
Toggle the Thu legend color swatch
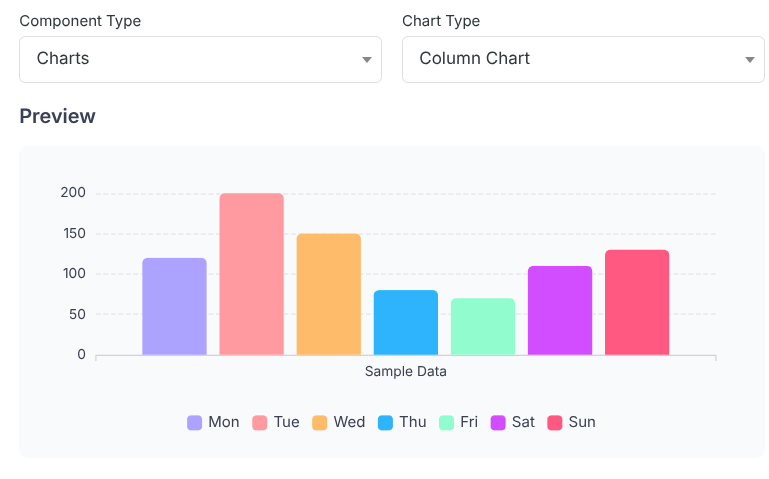click(x=385, y=423)
